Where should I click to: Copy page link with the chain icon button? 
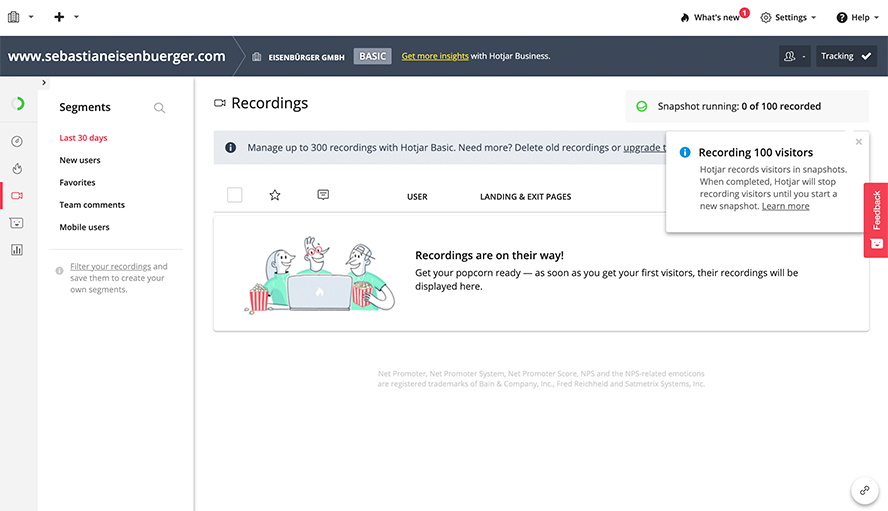pyautogui.click(x=865, y=491)
